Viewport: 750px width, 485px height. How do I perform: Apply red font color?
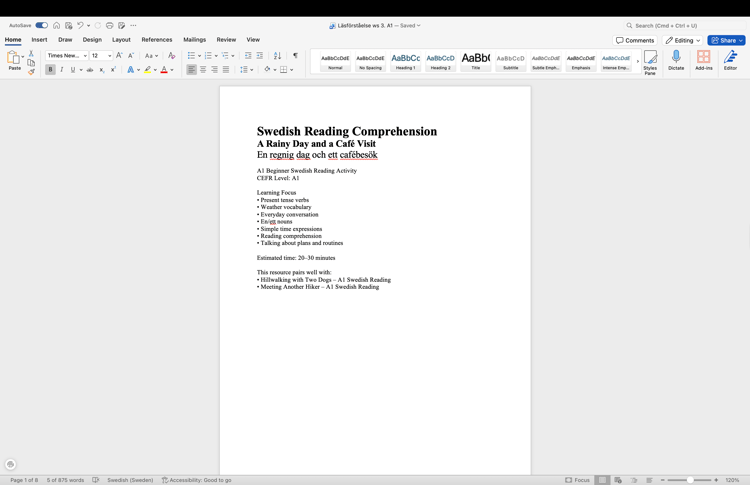[x=164, y=70]
